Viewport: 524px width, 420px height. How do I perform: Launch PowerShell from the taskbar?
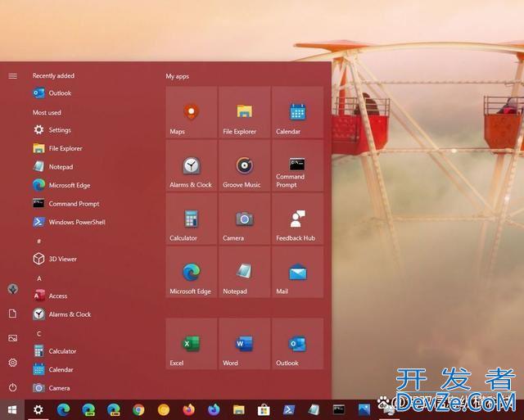click(x=289, y=409)
